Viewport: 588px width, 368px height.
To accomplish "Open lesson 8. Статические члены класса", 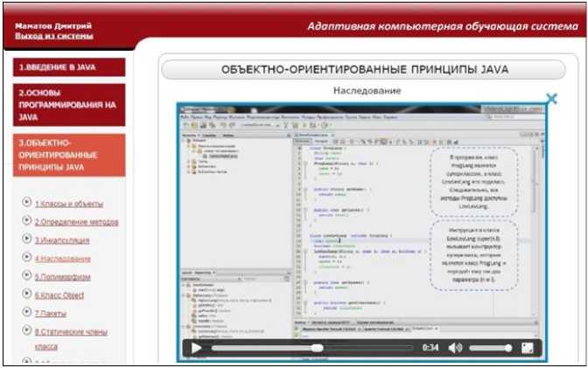I will pos(71,339).
